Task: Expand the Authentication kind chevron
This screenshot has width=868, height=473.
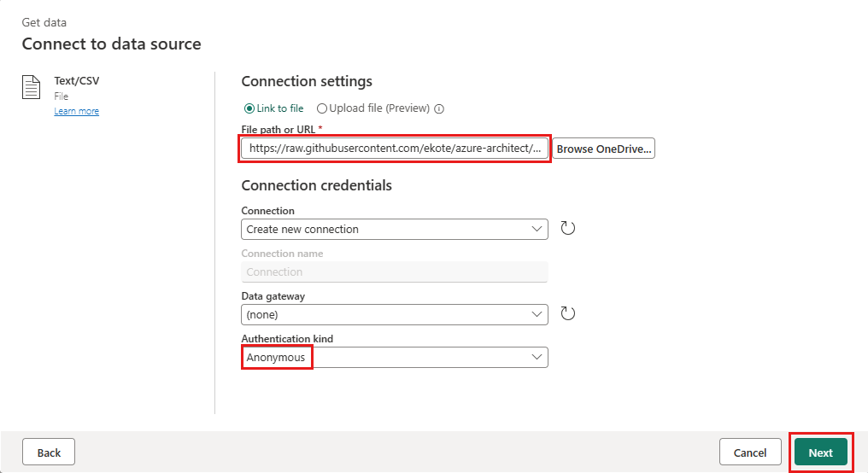Action: click(x=537, y=358)
